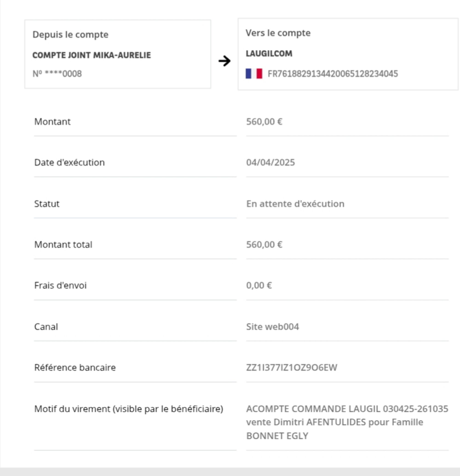
Task: Click the LAUGILCOM beneficiary name
Action: (x=269, y=53)
